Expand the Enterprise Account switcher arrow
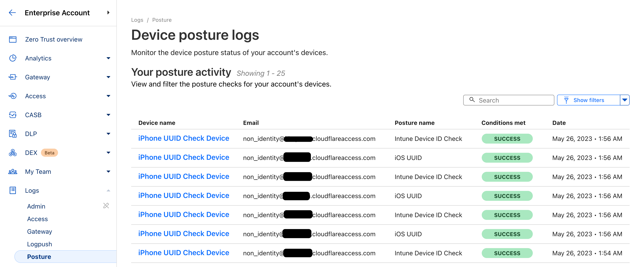This screenshot has width=644, height=267. [108, 13]
